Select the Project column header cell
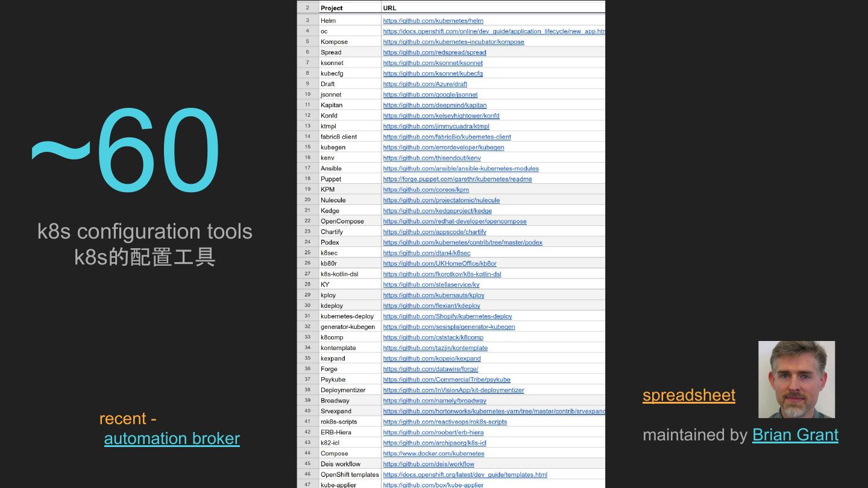Screen dimensions: 868x488 350,8
